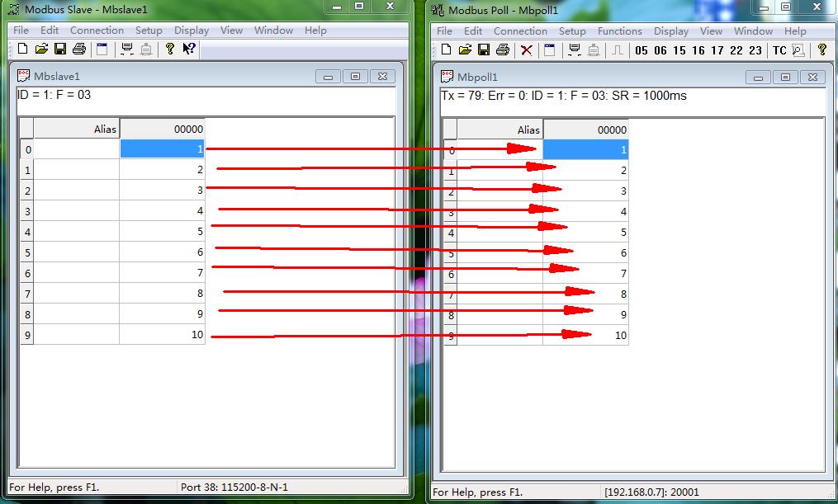Click 00000 column header in Mbslave1
The height and width of the screenshot is (504, 838).
pyautogui.click(x=162, y=129)
